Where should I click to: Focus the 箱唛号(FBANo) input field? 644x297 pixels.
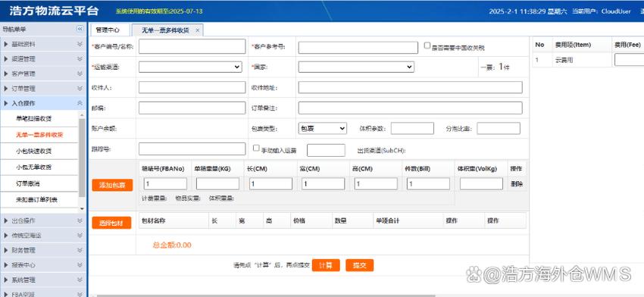coord(165,183)
